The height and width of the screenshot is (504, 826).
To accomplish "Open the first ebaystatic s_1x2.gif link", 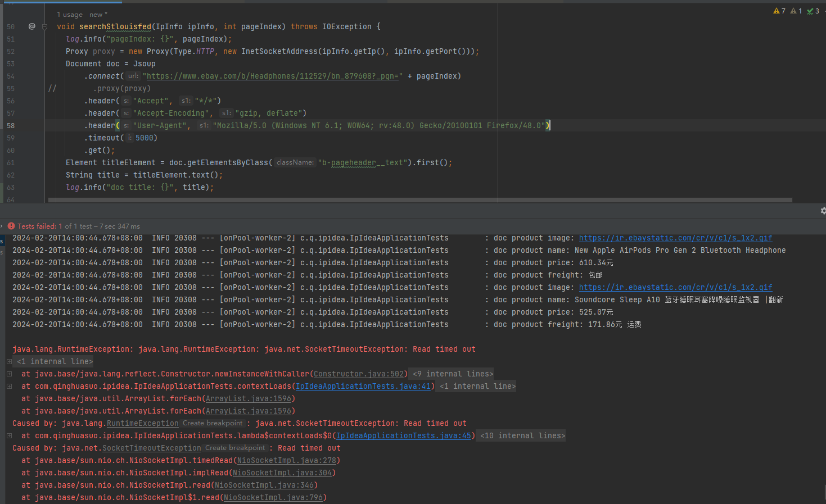I will [675, 238].
